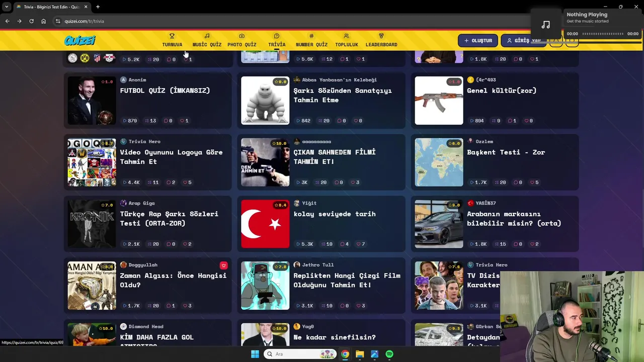This screenshot has width=644, height=362.
Task: Click the heart icon on kolay seviyede tarih card
Action: (x=358, y=244)
